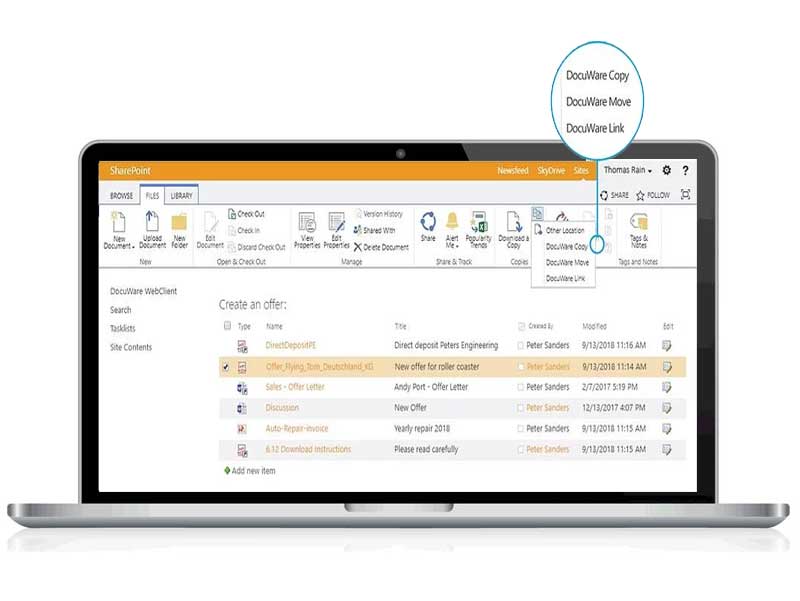
Task: Show Version History from the ribbon
Action: [379, 214]
